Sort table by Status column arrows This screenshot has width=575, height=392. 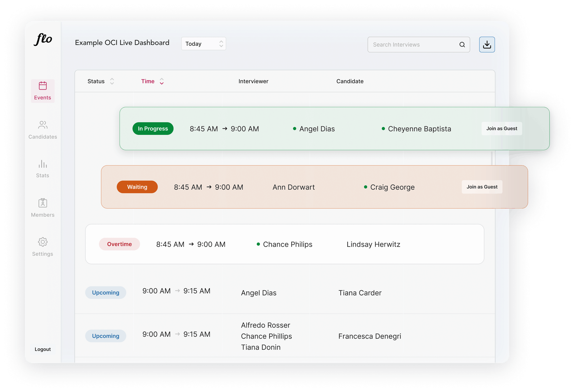coord(112,81)
